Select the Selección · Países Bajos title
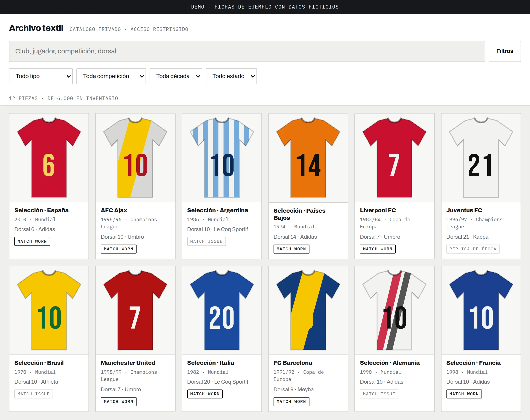Viewport: 530px width, 420px height. click(299, 214)
